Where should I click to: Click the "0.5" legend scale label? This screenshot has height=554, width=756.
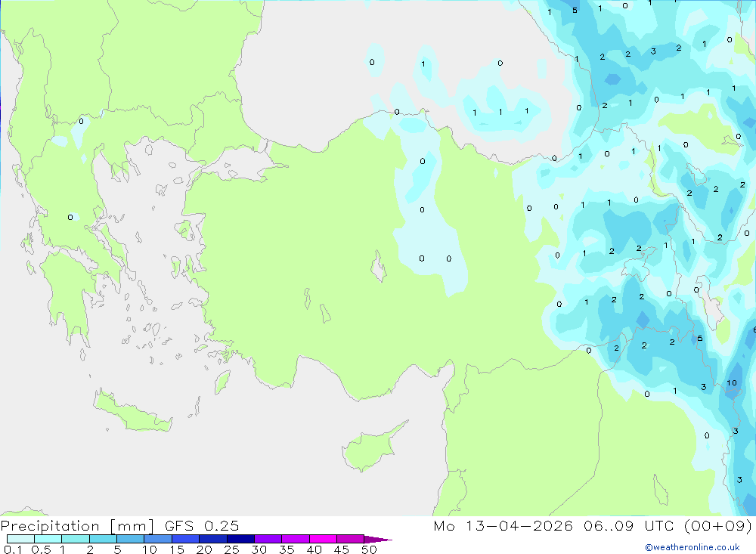pos(41,549)
